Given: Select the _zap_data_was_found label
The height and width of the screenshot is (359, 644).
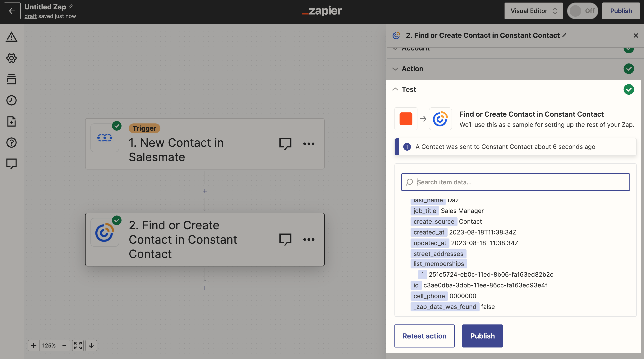Looking at the screenshot, I should point(445,307).
